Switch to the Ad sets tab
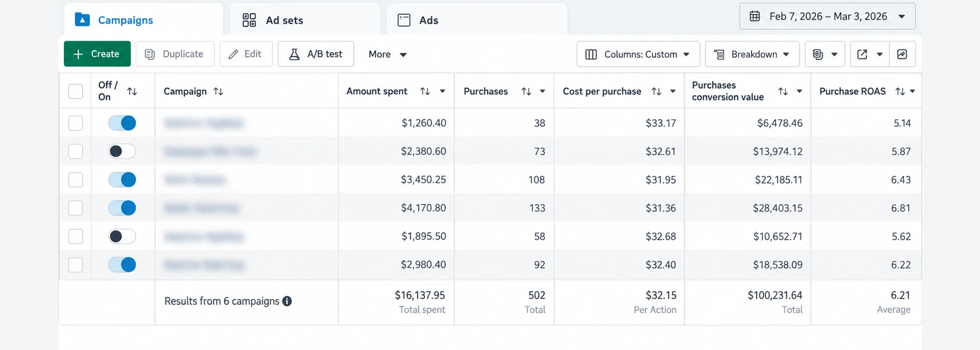Screen dimensions: 980x350 pyautogui.click(x=304, y=20)
